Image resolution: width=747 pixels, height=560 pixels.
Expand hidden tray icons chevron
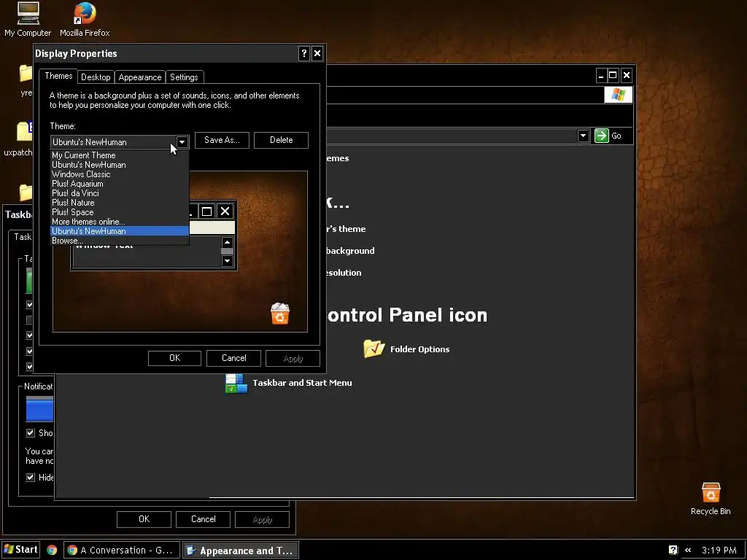(688, 550)
